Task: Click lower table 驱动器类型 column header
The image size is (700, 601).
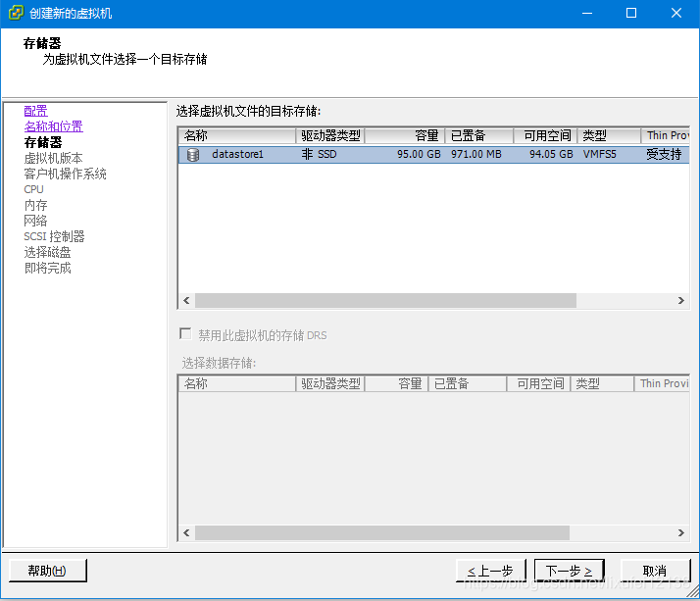Action: [x=330, y=383]
